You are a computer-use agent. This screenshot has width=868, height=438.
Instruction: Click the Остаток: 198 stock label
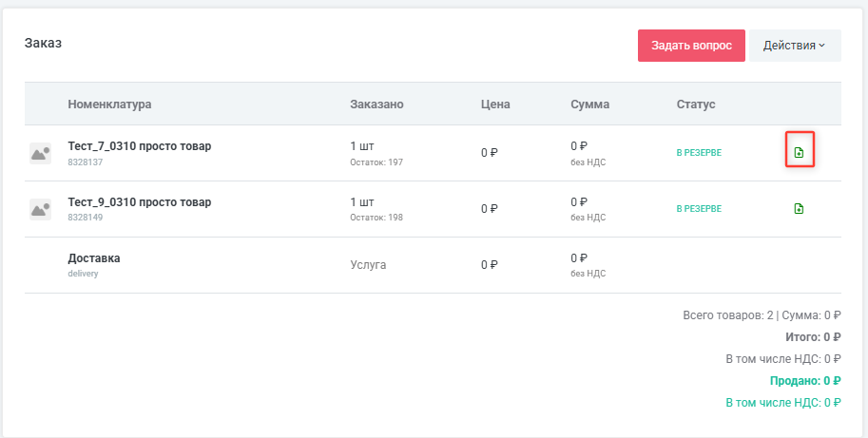pos(376,218)
